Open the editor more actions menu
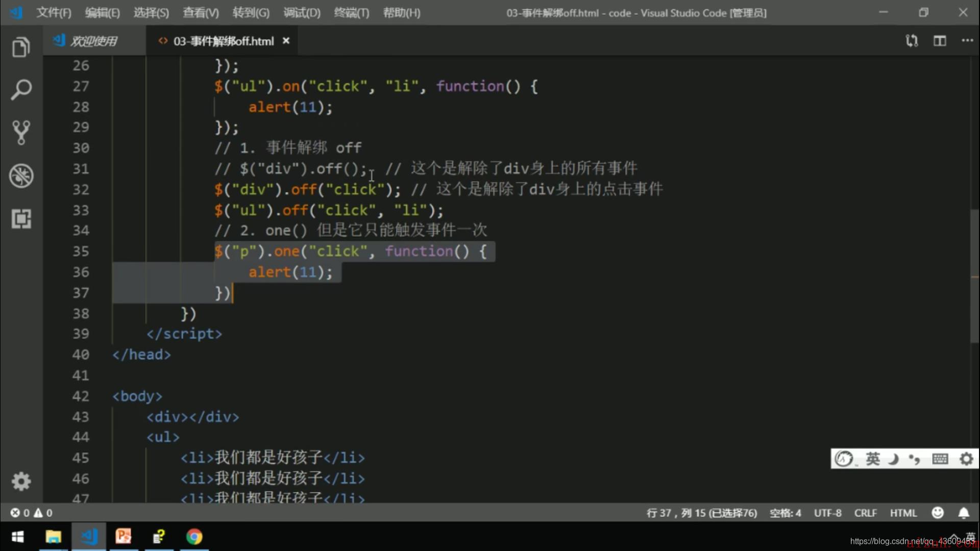 [x=967, y=40]
